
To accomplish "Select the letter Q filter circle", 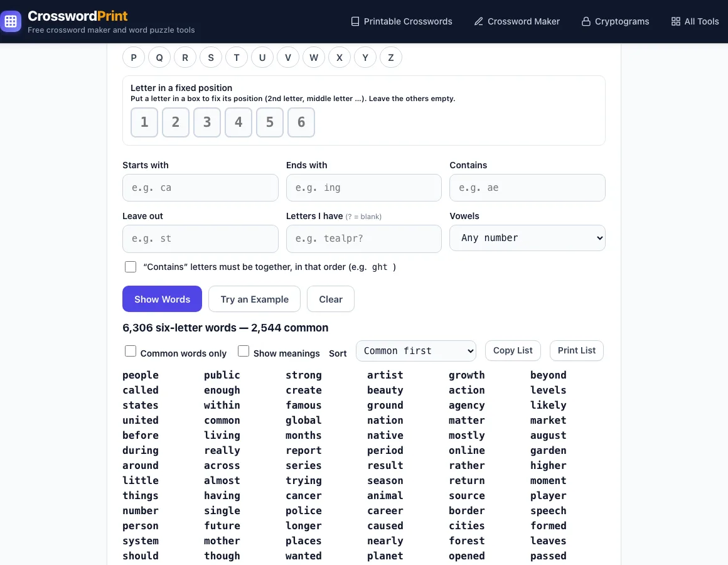I will click(159, 58).
